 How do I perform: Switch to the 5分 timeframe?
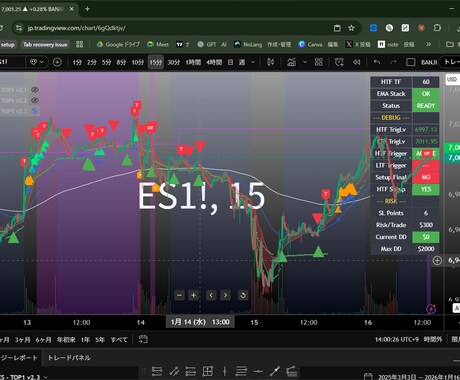[x=107, y=62]
